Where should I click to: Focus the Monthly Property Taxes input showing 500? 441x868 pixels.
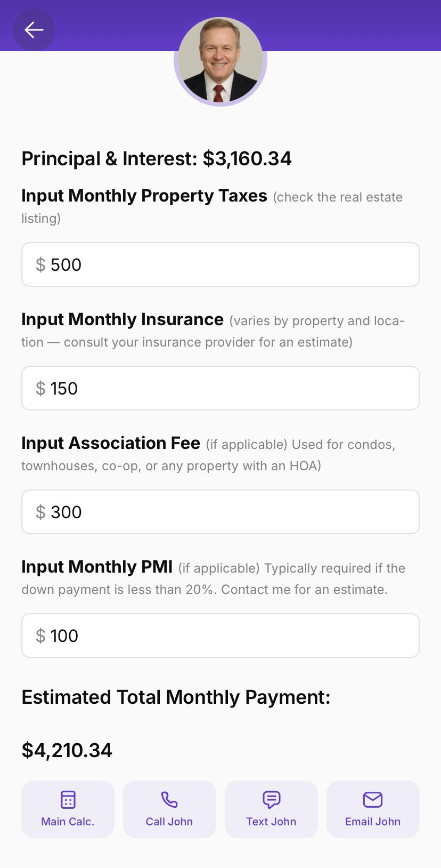[x=234, y=265]
